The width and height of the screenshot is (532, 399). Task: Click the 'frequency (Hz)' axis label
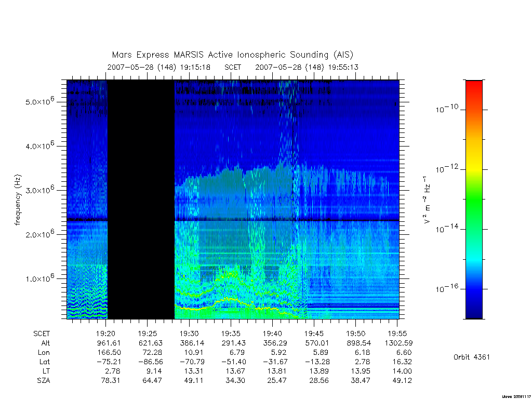coord(18,200)
